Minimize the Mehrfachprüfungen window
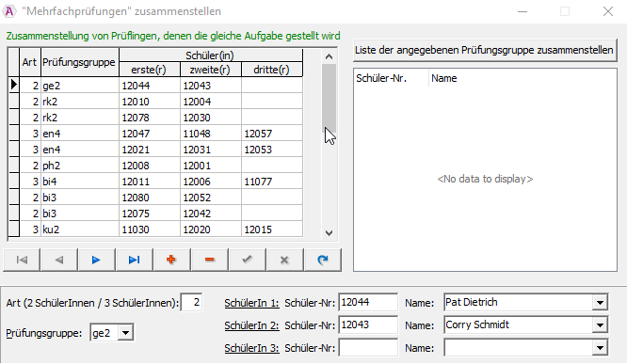 click(x=522, y=11)
